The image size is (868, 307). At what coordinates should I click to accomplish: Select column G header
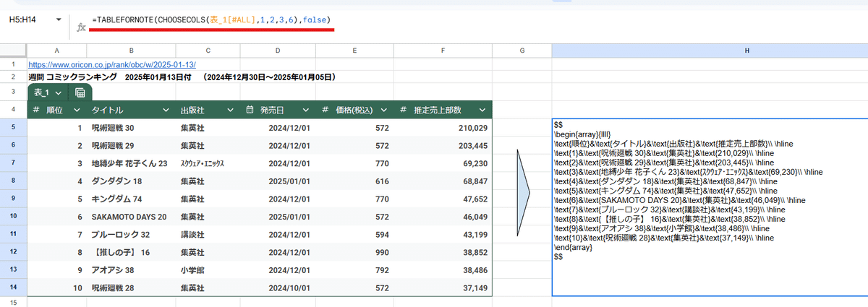(x=522, y=50)
